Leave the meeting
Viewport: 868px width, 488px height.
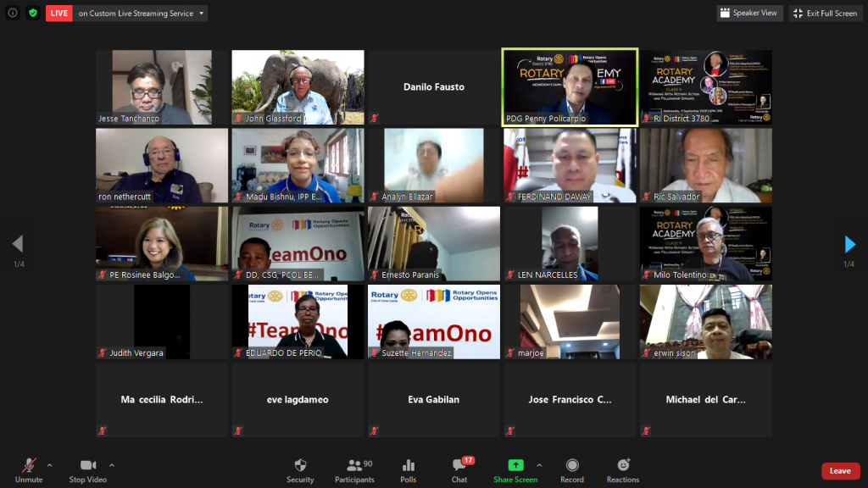(840, 471)
